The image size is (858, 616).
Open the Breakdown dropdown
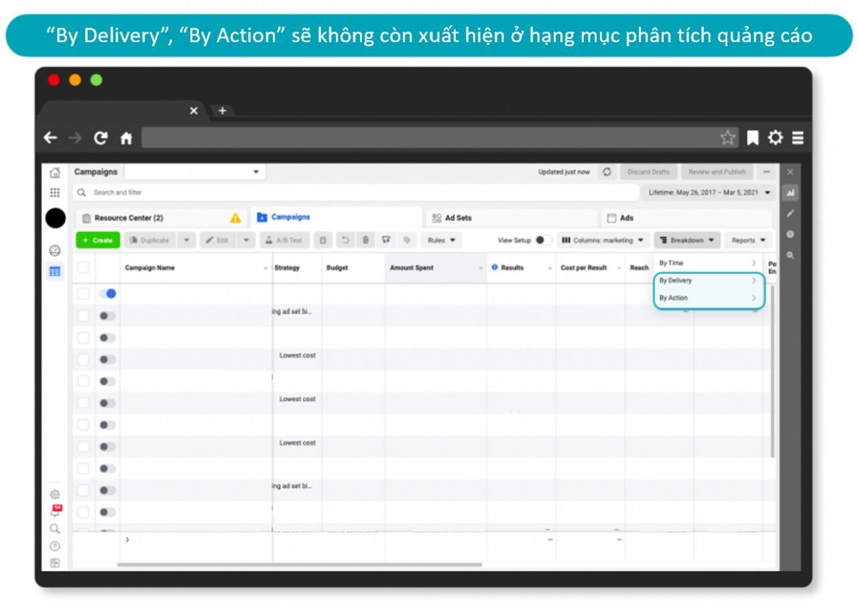(x=688, y=240)
